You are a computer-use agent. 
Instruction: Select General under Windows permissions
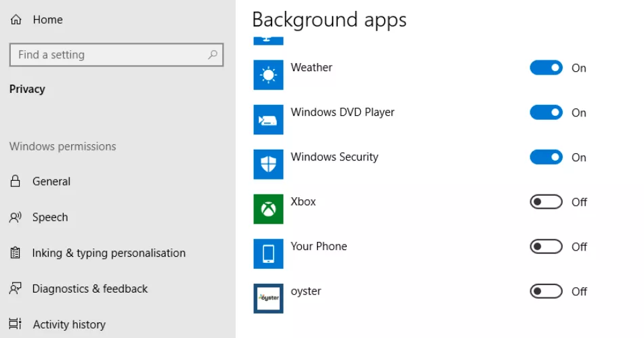click(51, 182)
